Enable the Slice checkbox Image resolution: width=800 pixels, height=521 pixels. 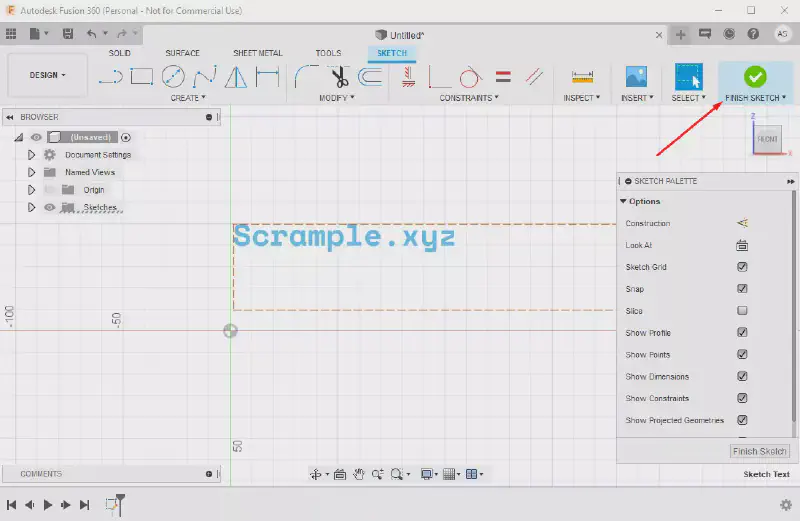pyautogui.click(x=742, y=311)
